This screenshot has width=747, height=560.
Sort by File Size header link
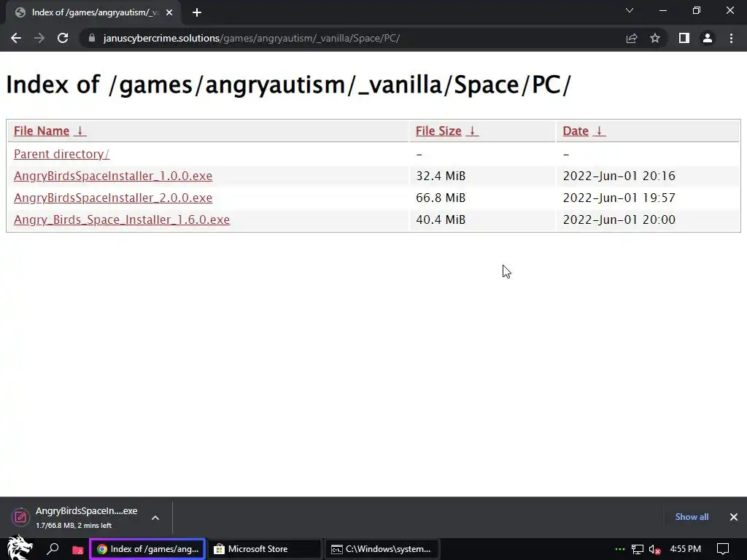[x=438, y=131]
